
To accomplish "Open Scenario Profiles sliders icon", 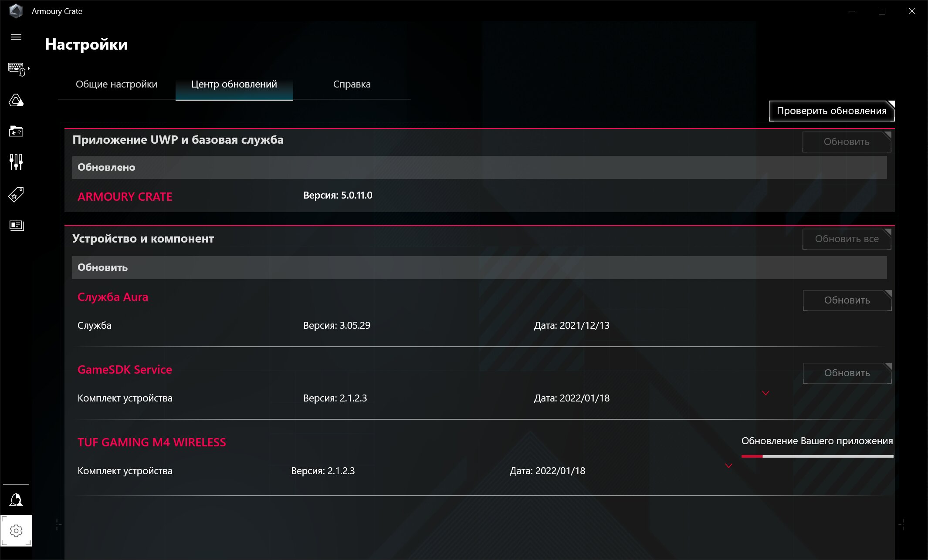I will click(16, 162).
